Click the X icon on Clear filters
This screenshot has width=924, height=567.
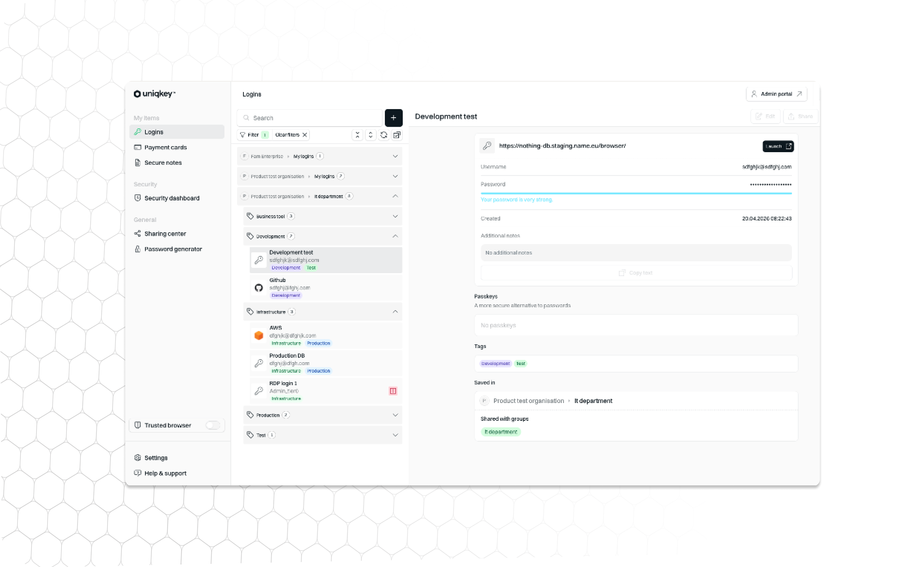[305, 135]
